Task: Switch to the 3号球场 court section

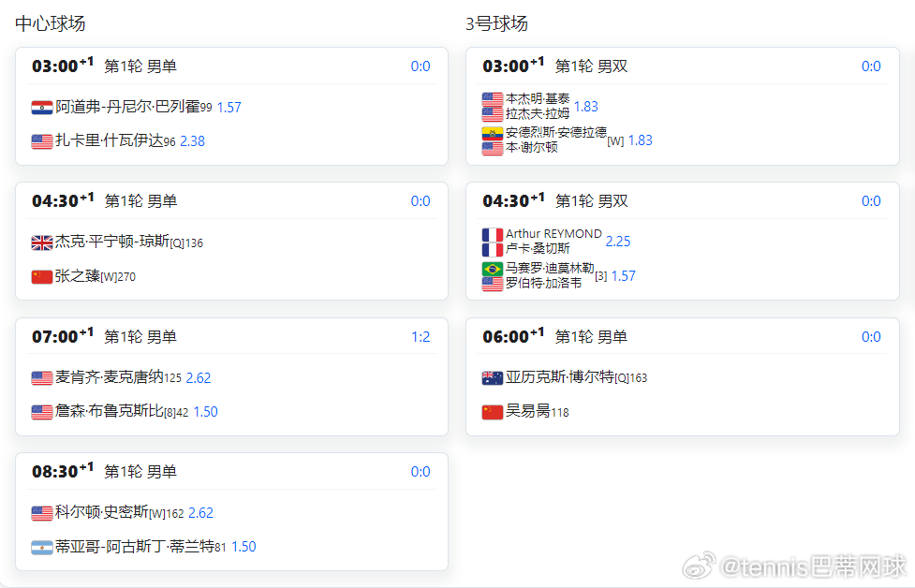Action: click(x=493, y=23)
